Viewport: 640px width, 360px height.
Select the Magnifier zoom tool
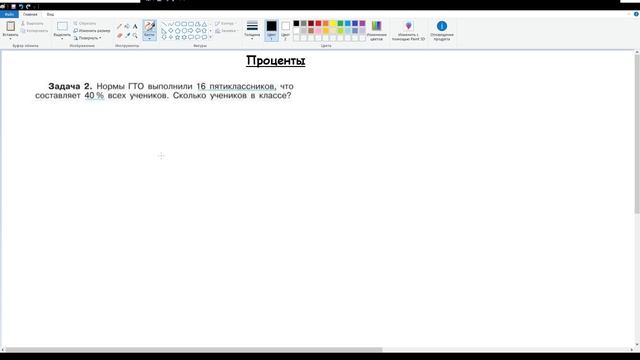[x=135, y=36]
